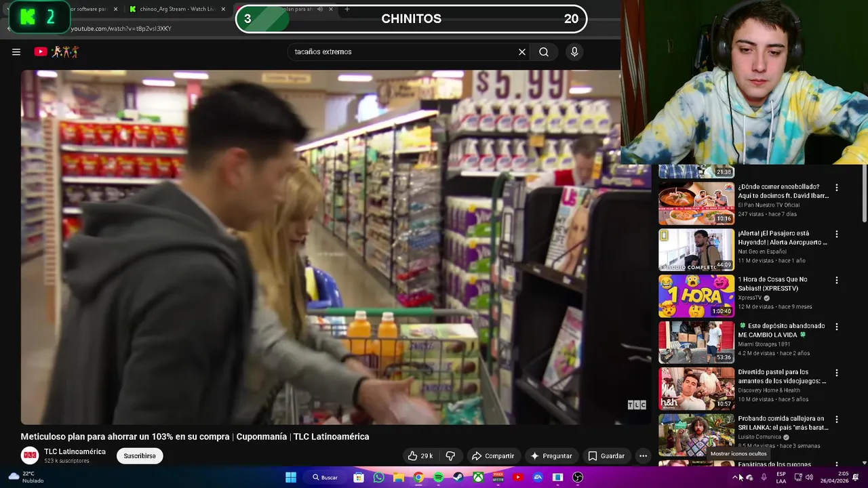This screenshot has height=488, width=868.
Task: Open File Explorer from taskbar
Action: pyautogui.click(x=399, y=477)
